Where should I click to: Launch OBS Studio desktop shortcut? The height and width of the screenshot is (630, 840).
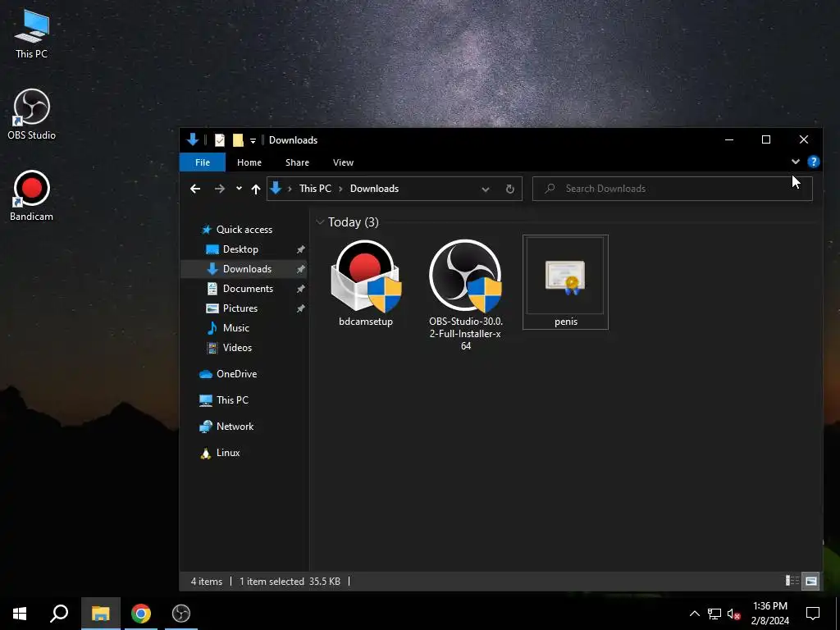click(x=32, y=115)
